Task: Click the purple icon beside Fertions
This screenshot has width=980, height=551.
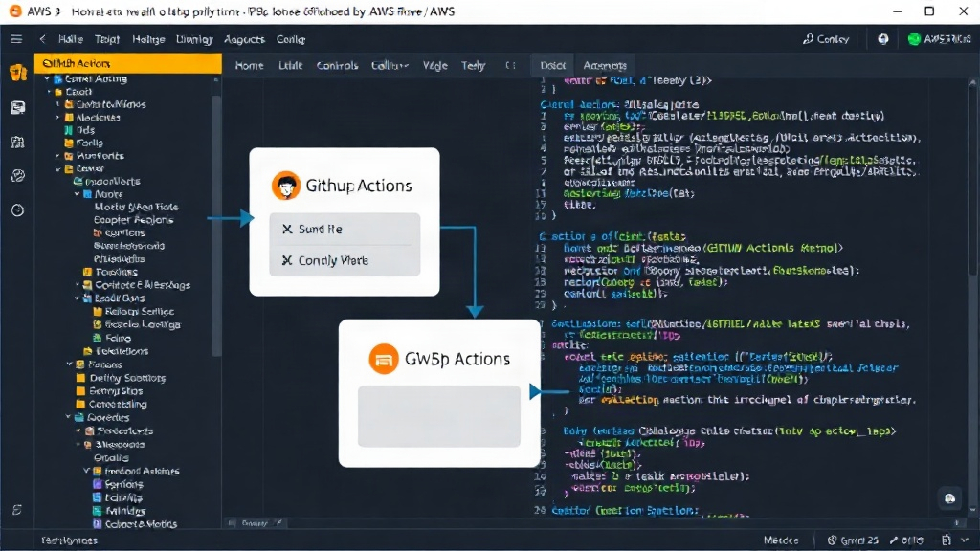Action: 97,484
